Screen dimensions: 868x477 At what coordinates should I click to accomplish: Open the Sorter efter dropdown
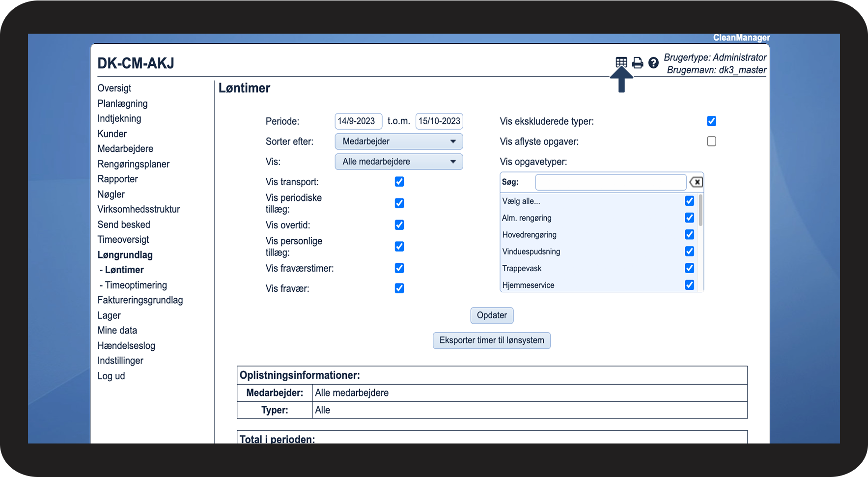[398, 141]
